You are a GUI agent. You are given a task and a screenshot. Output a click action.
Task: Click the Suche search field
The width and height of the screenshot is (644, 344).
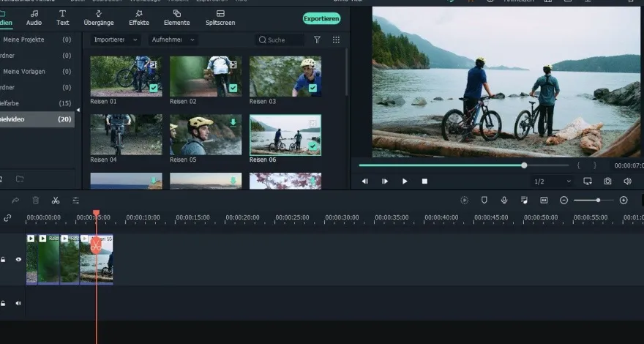coord(280,40)
